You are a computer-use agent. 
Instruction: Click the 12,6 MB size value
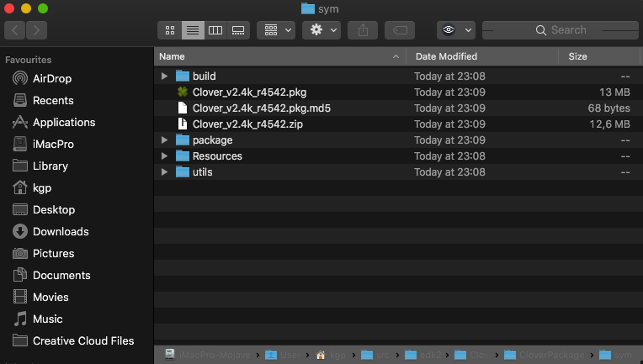[x=610, y=124]
